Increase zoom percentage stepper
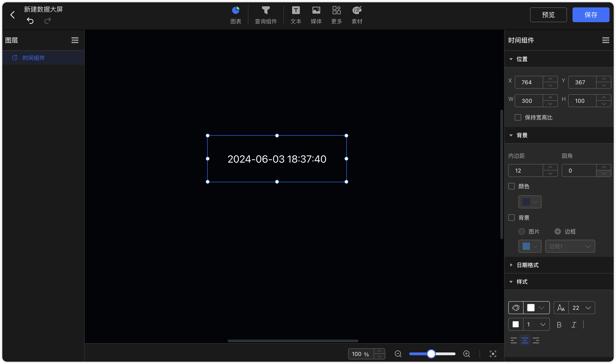Viewport: 616px width, 364px height. click(x=379, y=351)
